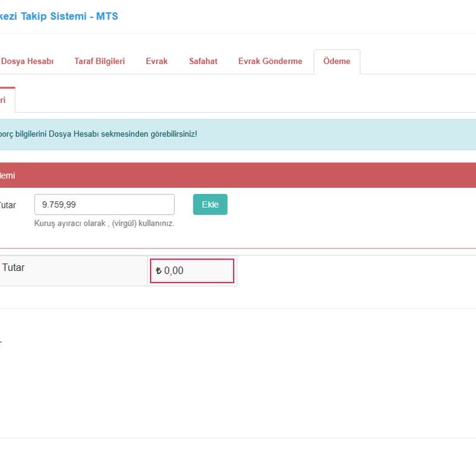The height and width of the screenshot is (476, 476).
Task: Click the word görebilirsiniz in the info banner
Action: pos(174,134)
